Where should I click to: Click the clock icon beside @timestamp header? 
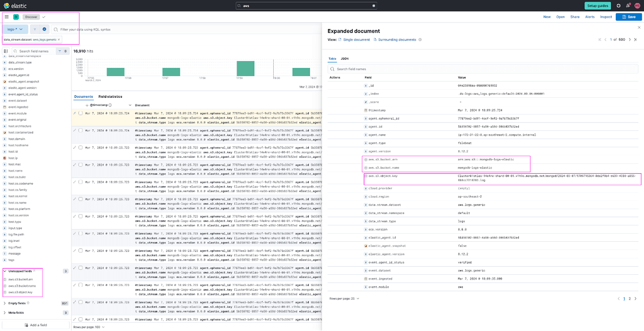110,105
